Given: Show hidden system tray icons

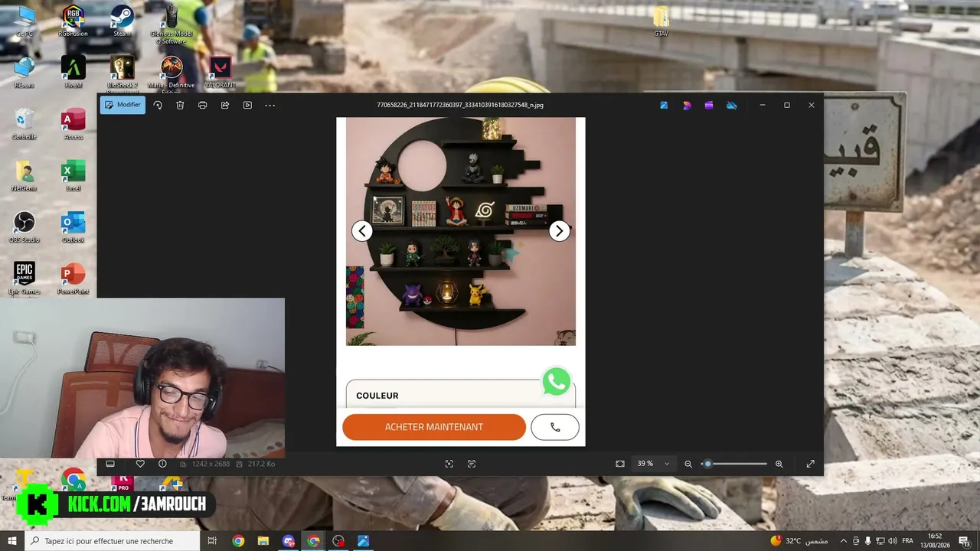Looking at the screenshot, I should 844,541.
